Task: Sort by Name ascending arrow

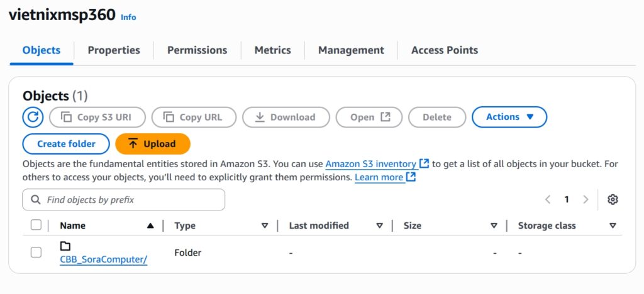Action: [x=150, y=226]
